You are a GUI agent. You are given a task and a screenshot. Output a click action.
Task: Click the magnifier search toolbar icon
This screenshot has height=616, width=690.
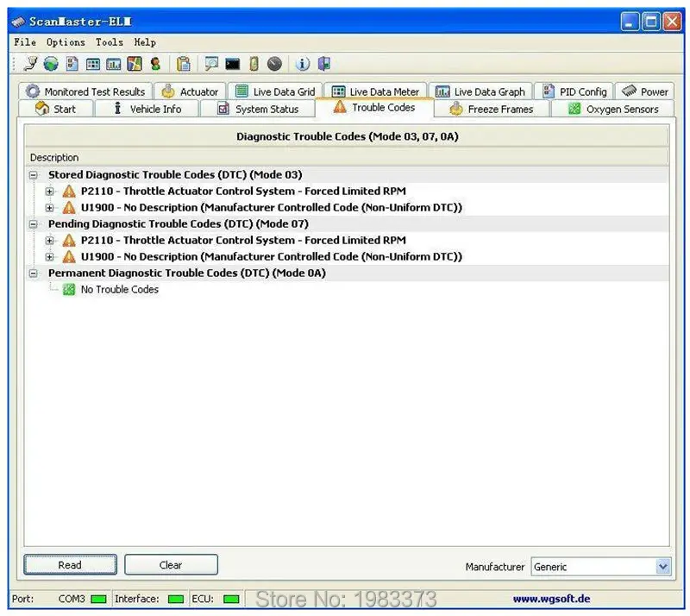[211, 65]
